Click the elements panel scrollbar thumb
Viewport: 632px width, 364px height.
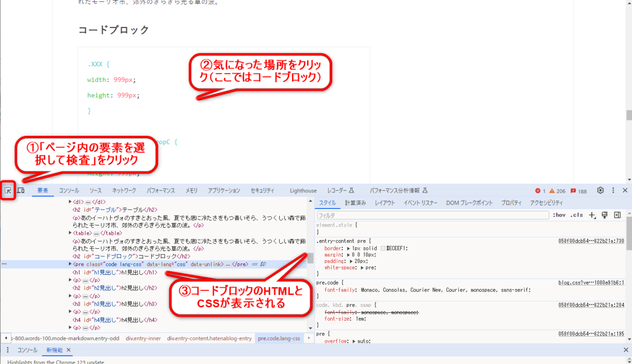310,258
